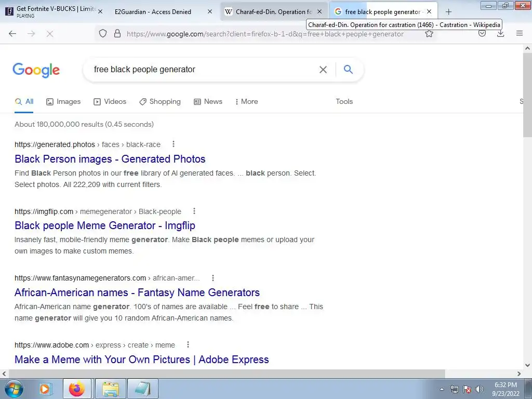Viewport: 532px width, 399px height.
Task: Open African-American names - Fantasy Name Generators
Action: [x=137, y=292]
